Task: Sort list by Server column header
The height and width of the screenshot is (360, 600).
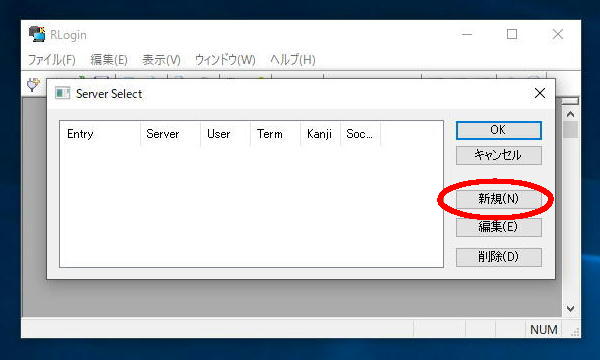Action: pos(171,134)
